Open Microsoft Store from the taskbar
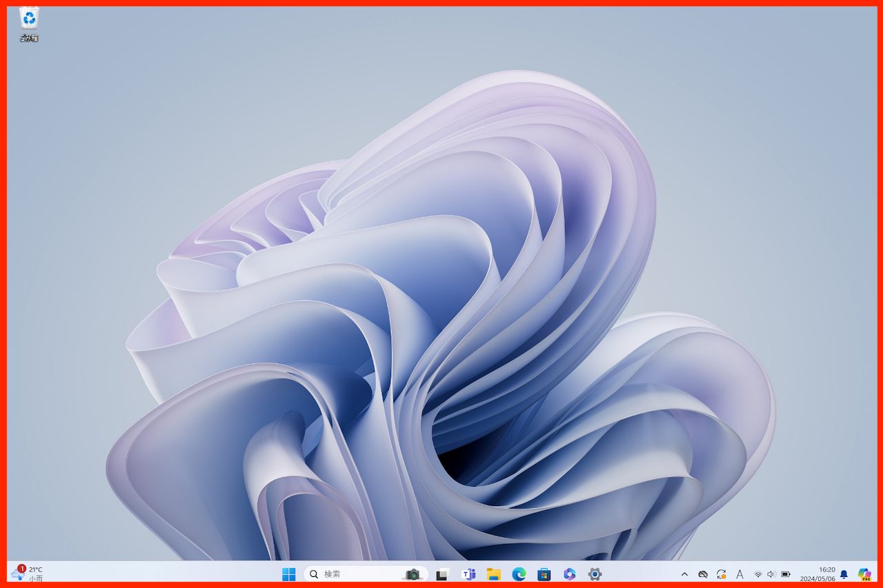This screenshot has height=588, width=883. click(544, 574)
